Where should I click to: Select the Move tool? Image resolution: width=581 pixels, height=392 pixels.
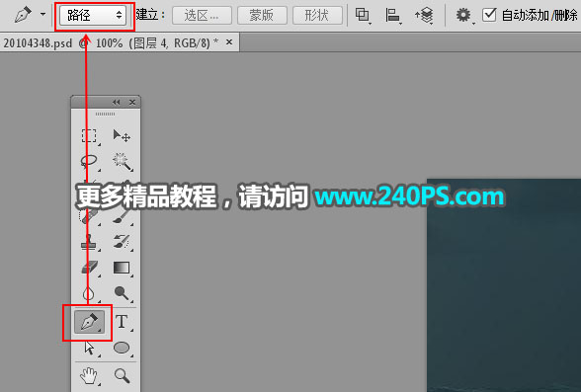pyautogui.click(x=122, y=136)
